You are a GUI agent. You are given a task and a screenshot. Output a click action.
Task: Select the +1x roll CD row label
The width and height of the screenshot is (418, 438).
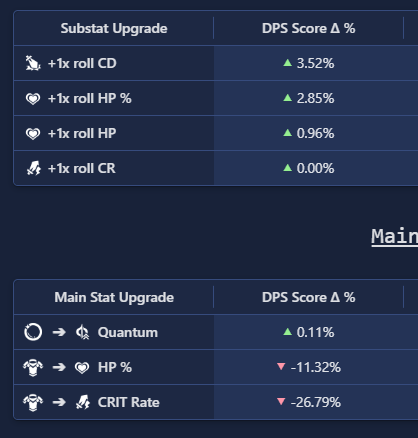click(x=82, y=63)
